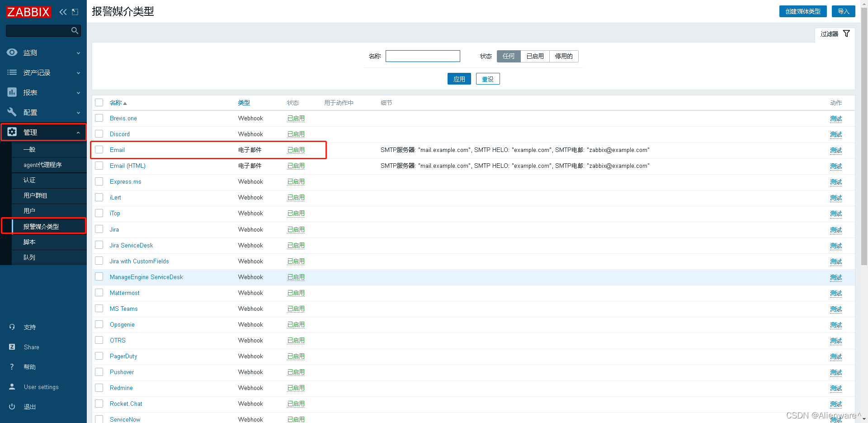The height and width of the screenshot is (423, 868).
Task: Open the Pushover media type link
Action: [x=122, y=372]
